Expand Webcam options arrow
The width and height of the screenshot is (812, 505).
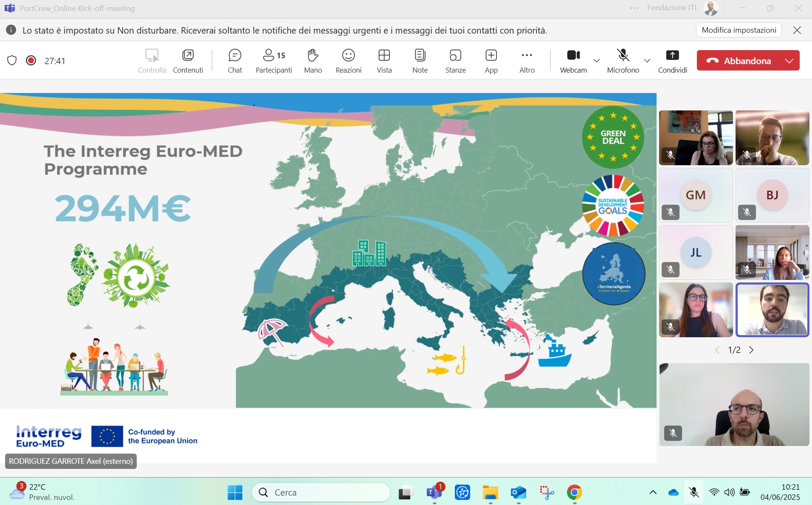pyautogui.click(x=597, y=61)
